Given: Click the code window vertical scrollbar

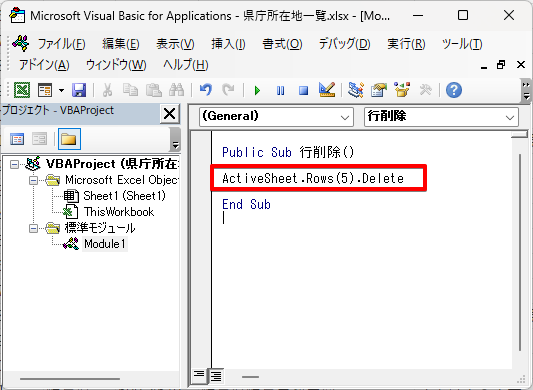Looking at the screenshot, I should click(x=520, y=252).
